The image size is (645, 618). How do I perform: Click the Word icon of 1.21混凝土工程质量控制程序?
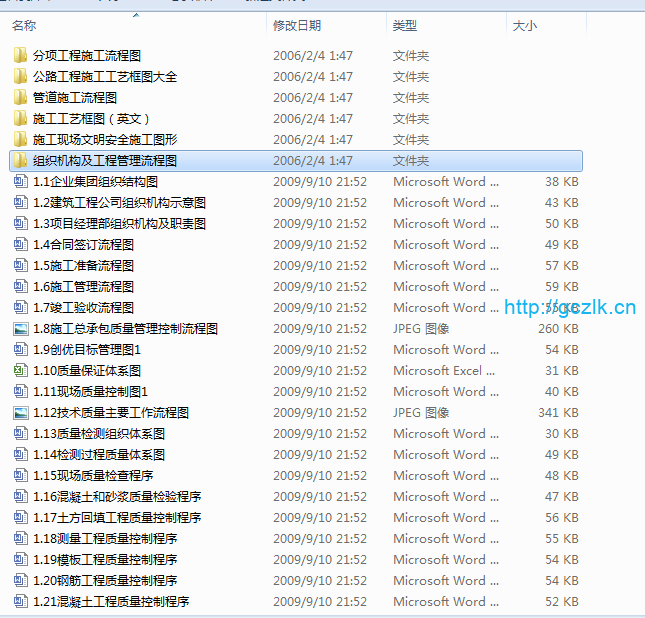20,602
